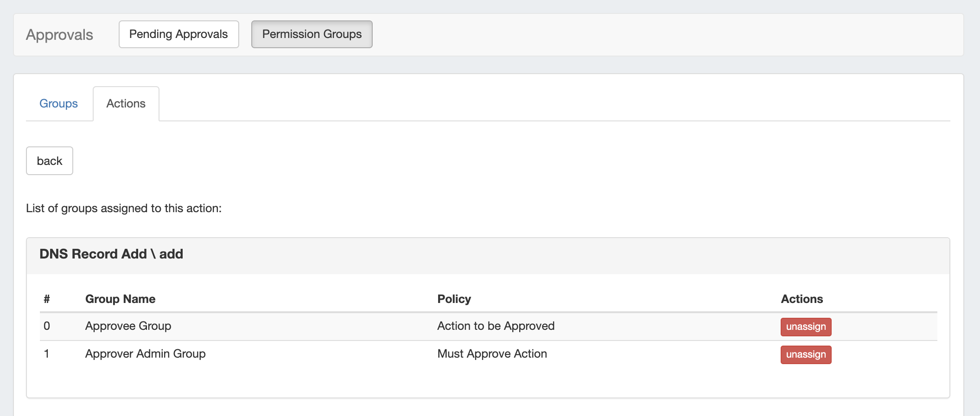Click the Permission Groups button
The height and width of the screenshot is (416, 980).
(x=312, y=34)
